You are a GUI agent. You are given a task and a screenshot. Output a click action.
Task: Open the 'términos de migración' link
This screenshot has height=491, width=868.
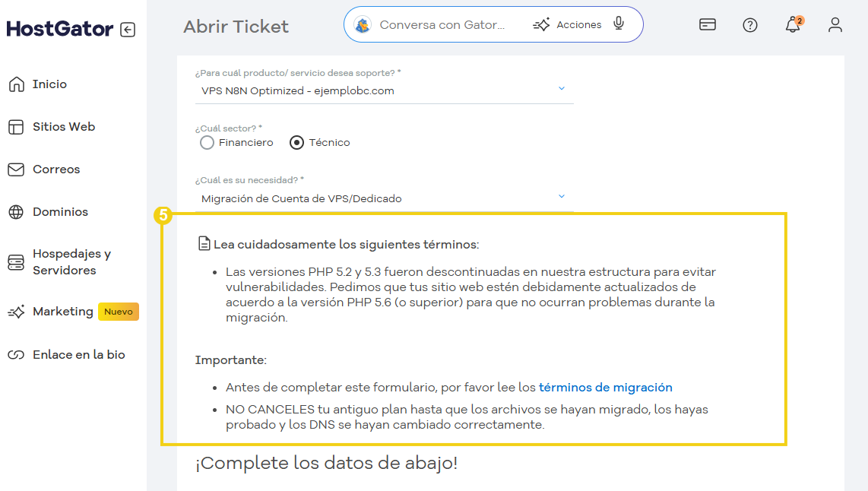(x=604, y=387)
